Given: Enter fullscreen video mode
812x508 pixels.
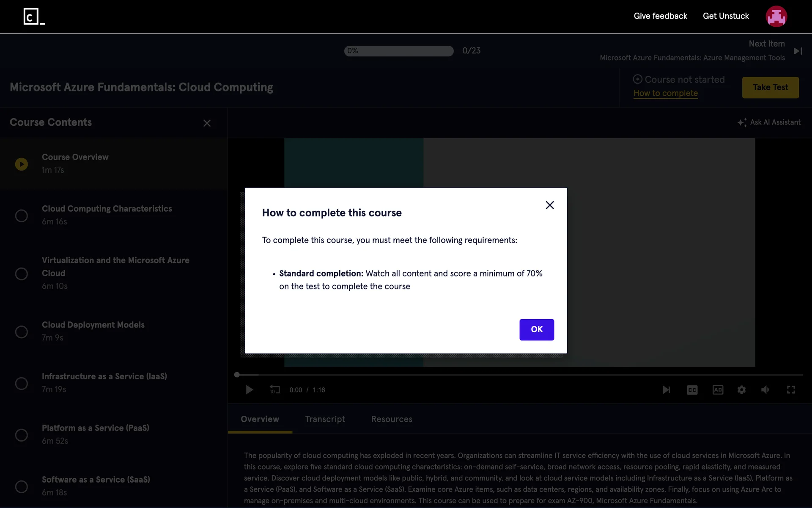Looking at the screenshot, I should tap(791, 390).
